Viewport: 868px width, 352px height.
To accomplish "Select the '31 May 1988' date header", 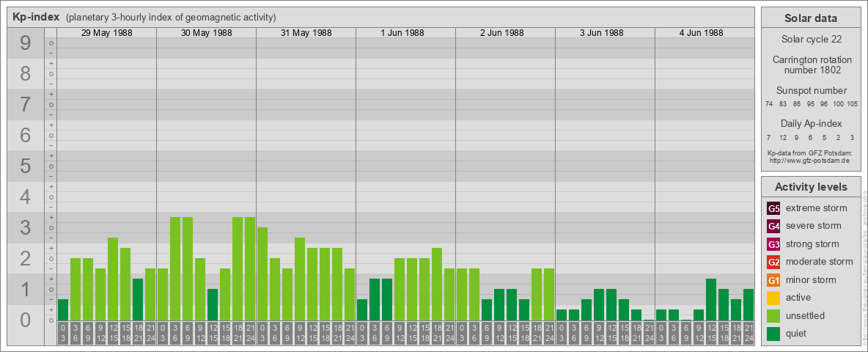I will point(306,33).
